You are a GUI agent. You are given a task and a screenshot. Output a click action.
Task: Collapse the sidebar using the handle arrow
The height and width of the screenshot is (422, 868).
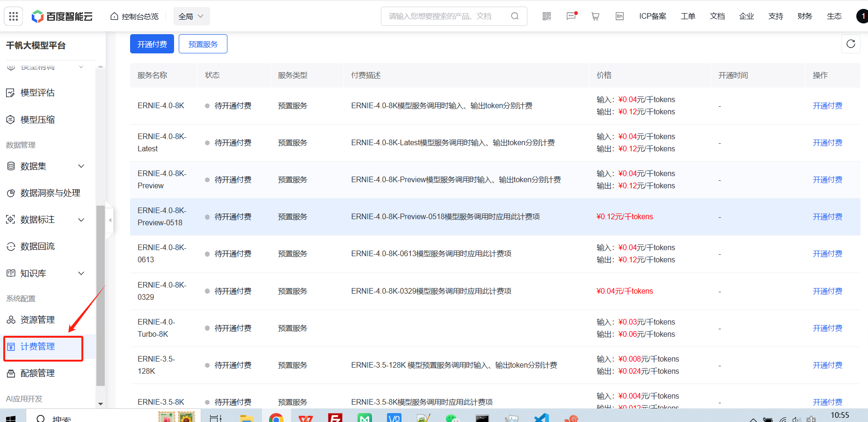(x=110, y=220)
